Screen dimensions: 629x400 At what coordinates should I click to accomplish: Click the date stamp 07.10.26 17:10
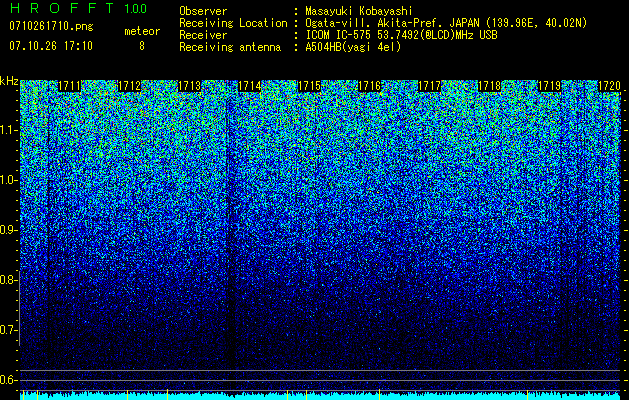[51, 45]
